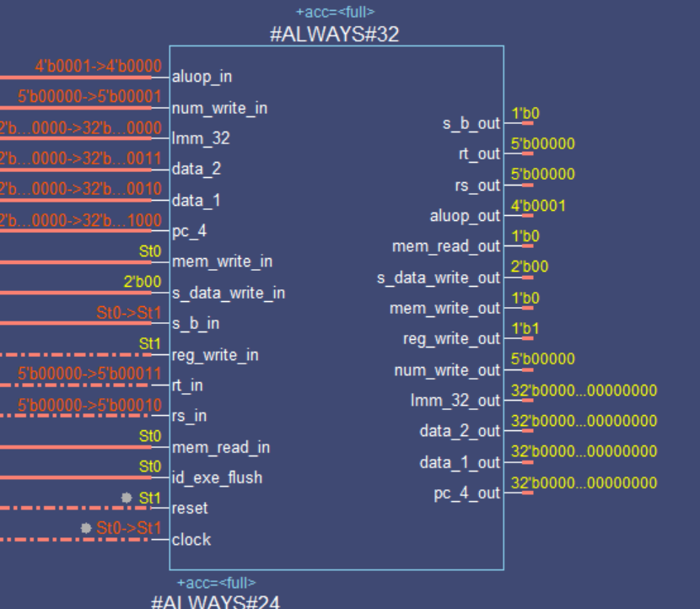
Task: Select the 5'b00000->5'b00011 value on rt_in
Action: coord(89,374)
